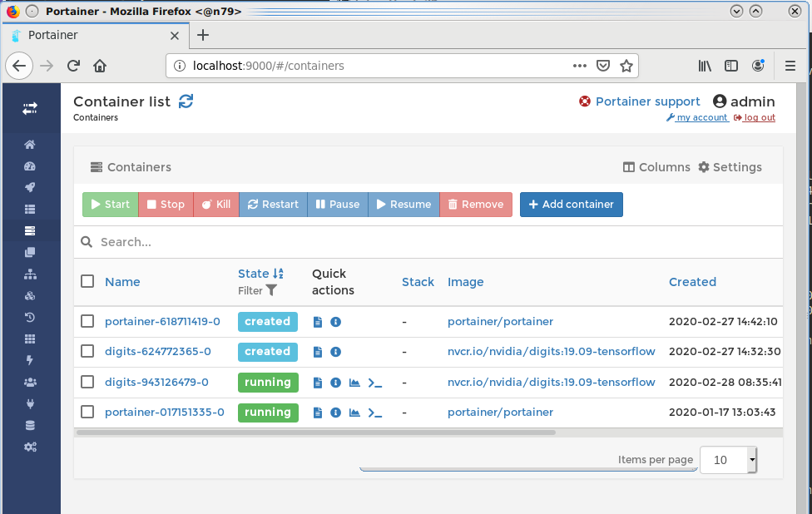Image resolution: width=812 pixels, height=514 pixels.
Task: Sort by the State column header
Action: tap(260, 274)
